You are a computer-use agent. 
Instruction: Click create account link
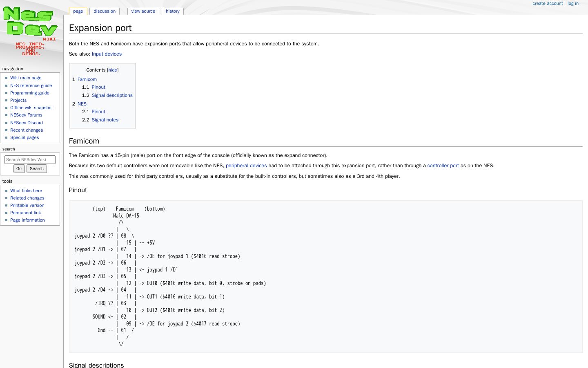click(548, 3)
